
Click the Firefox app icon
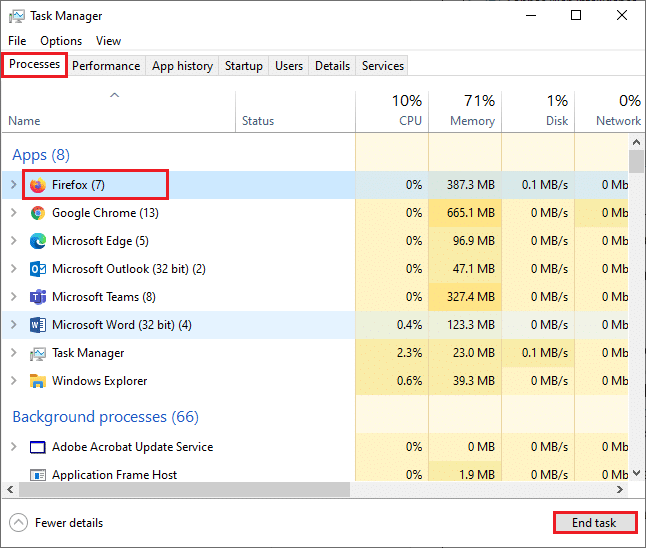pyautogui.click(x=38, y=185)
